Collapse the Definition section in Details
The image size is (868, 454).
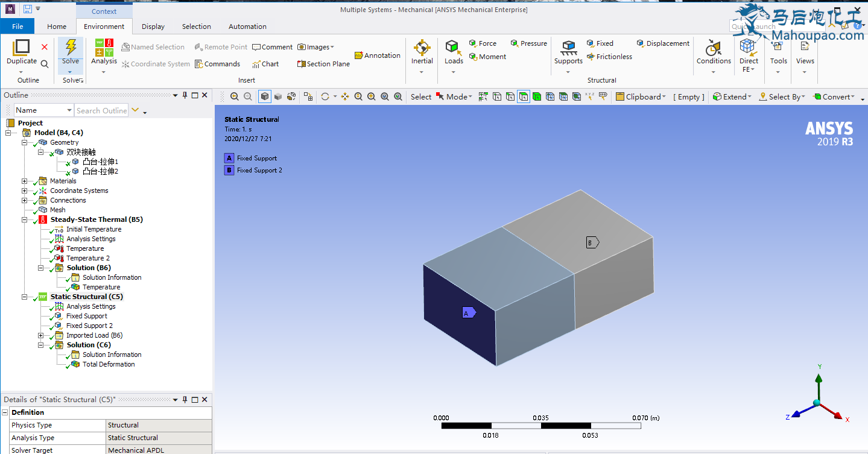[x=5, y=412]
